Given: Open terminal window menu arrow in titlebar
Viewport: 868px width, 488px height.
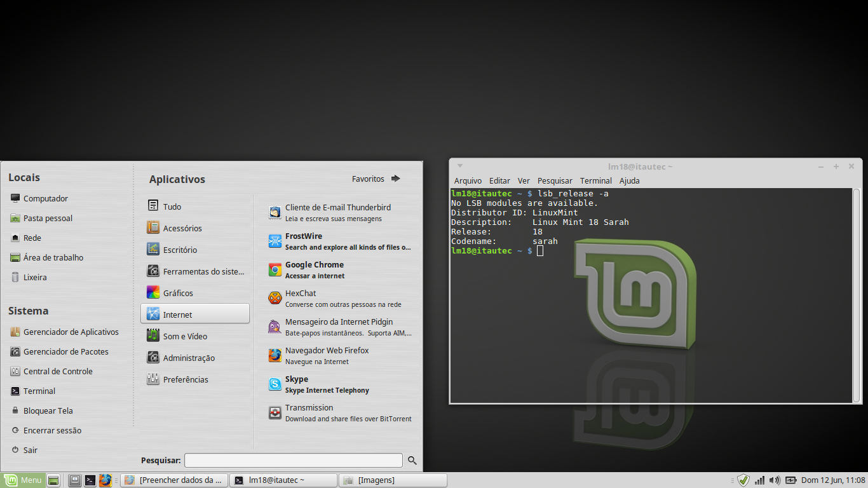Looking at the screenshot, I should [459, 166].
